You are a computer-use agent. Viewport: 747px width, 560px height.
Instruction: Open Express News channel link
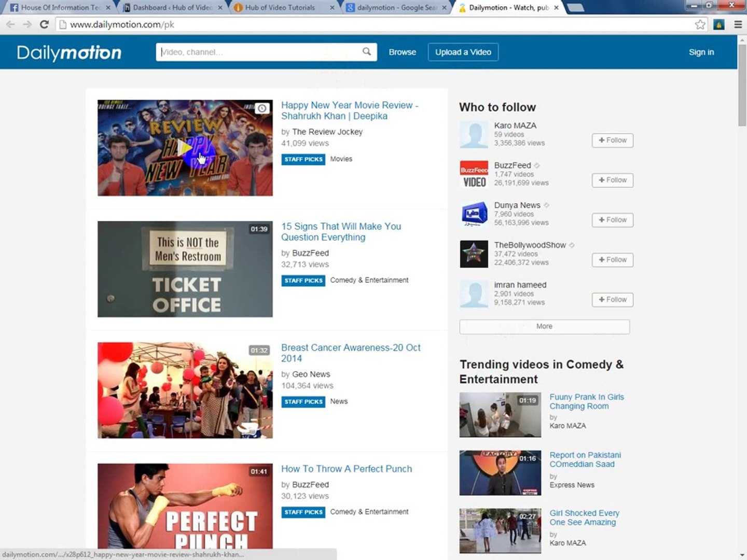pyautogui.click(x=572, y=485)
